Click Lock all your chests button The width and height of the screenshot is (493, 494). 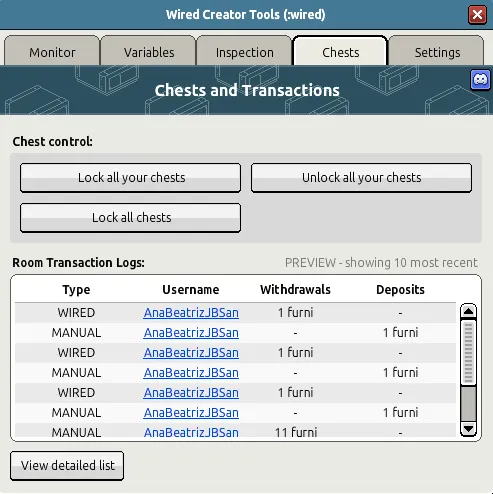[130, 178]
